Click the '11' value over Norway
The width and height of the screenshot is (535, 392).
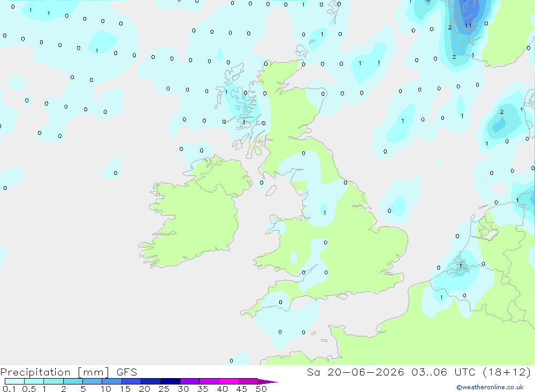pyautogui.click(x=468, y=26)
